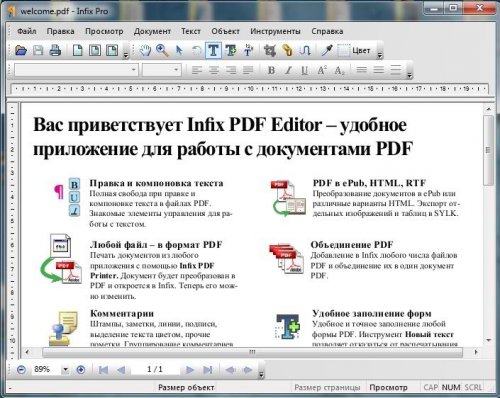Open zoom percentage dropdown arrow
Screen dimensions: 500x398
65,369
